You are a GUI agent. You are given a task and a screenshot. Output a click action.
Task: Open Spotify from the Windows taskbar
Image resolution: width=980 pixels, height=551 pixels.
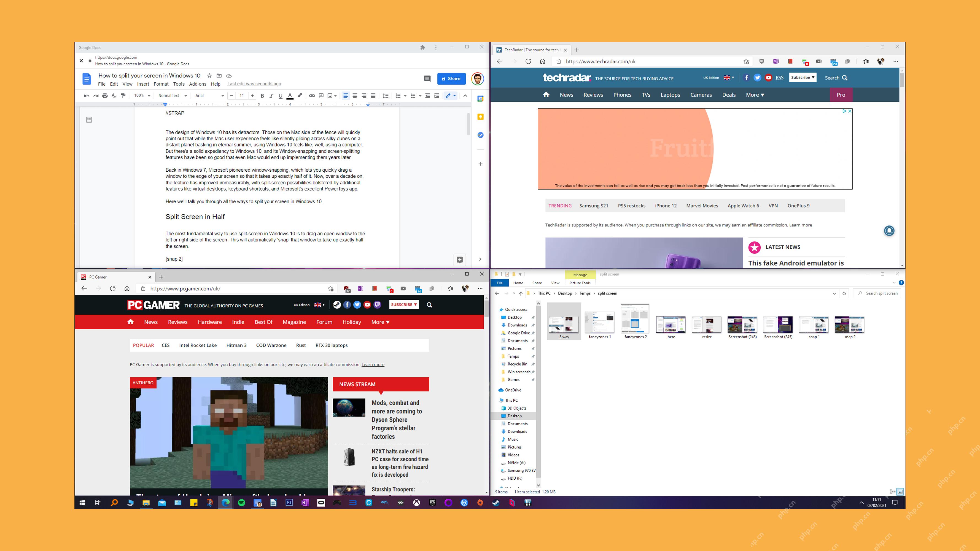coord(242,503)
